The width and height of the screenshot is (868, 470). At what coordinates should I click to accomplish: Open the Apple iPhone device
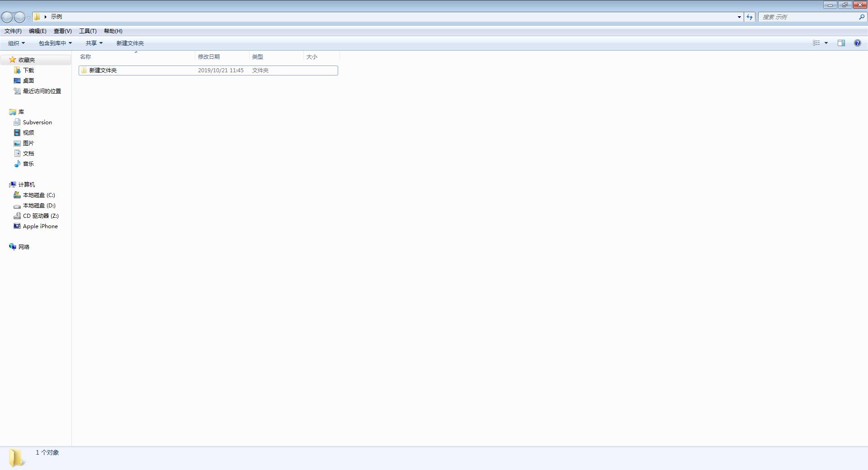40,226
